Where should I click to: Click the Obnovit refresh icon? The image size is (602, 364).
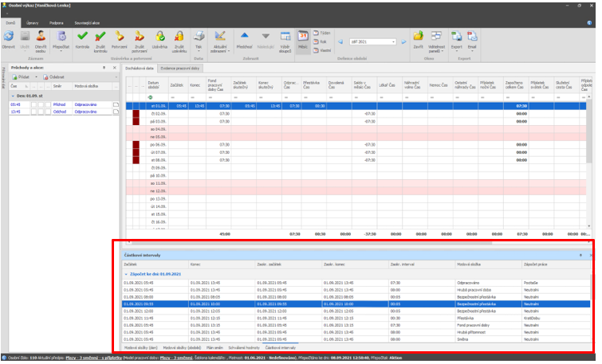[x=9, y=37]
